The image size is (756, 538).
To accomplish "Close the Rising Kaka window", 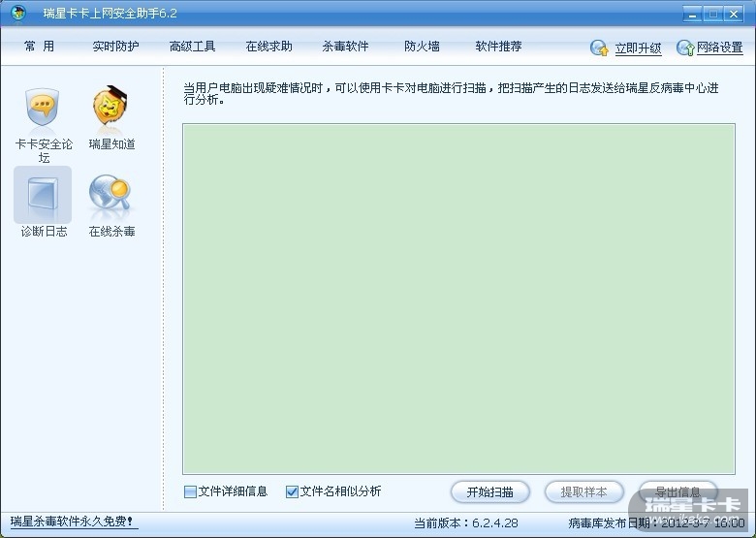I will coord(734,14).
